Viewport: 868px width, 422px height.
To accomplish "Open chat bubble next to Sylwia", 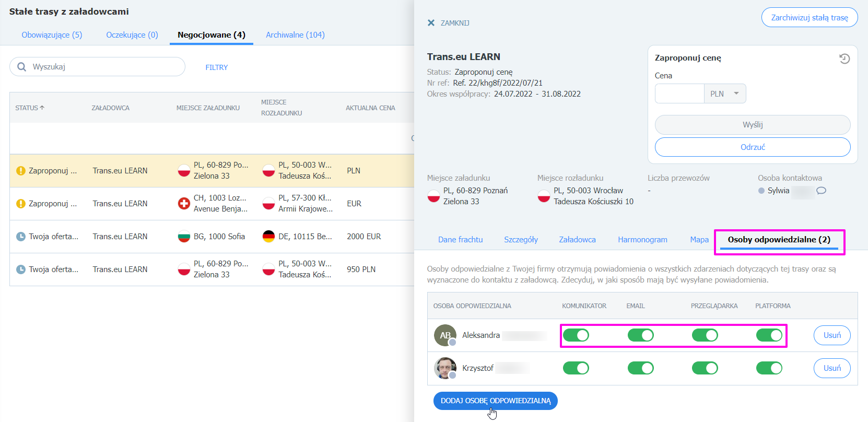I will click(x=821, y=191).
